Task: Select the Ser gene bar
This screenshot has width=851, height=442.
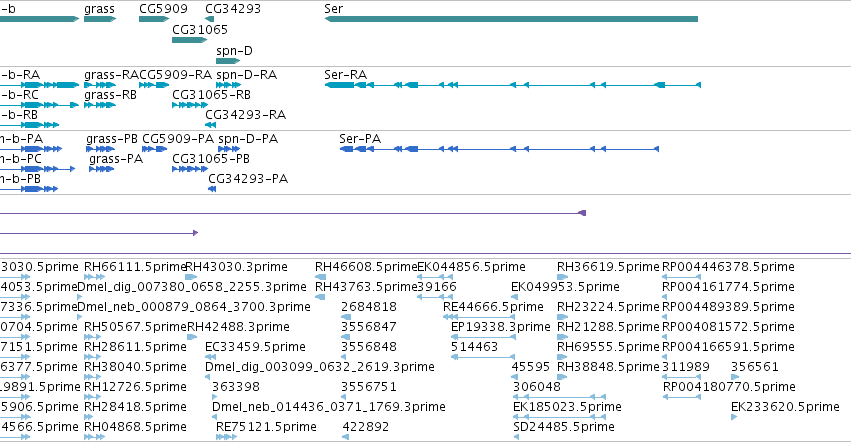Action: [511, 19]
